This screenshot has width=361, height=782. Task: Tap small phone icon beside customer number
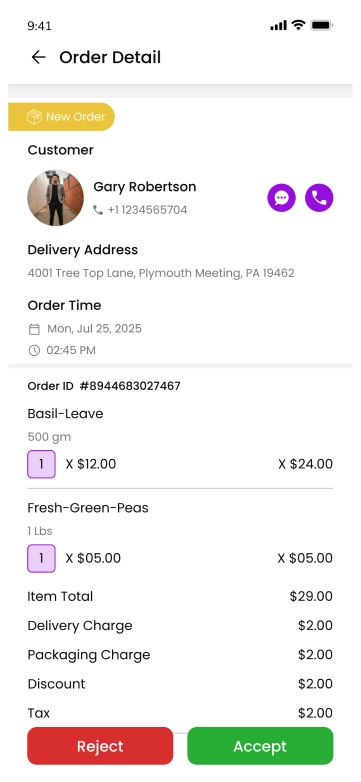coord(98,210)
